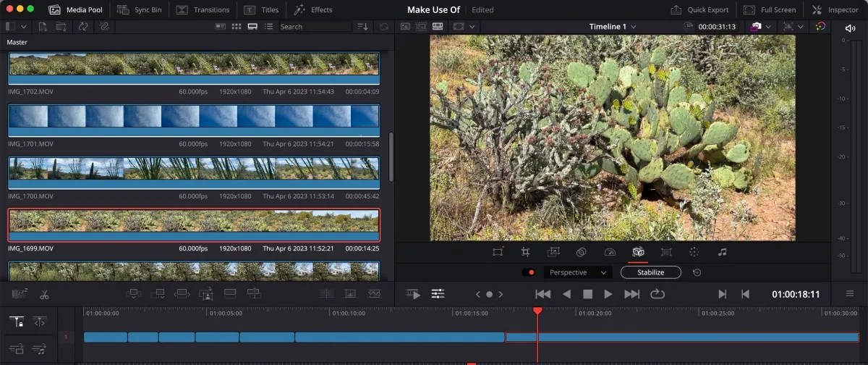Viewport: 868px width, 365px height.
Task: Switch to the Transitions panel
Action: (202, 10)
